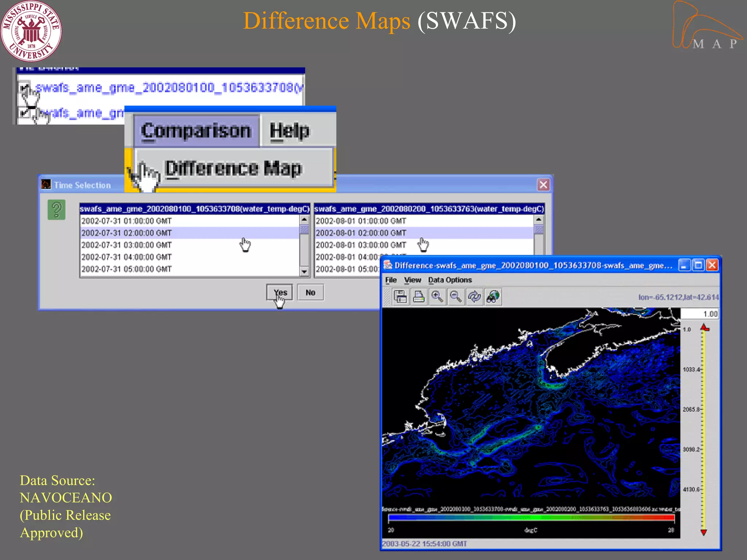The width and height of the screenshot is (747, 560).
Task: Select 2002-07-31 02:00:00 GMT in left list
Action: 190,233
